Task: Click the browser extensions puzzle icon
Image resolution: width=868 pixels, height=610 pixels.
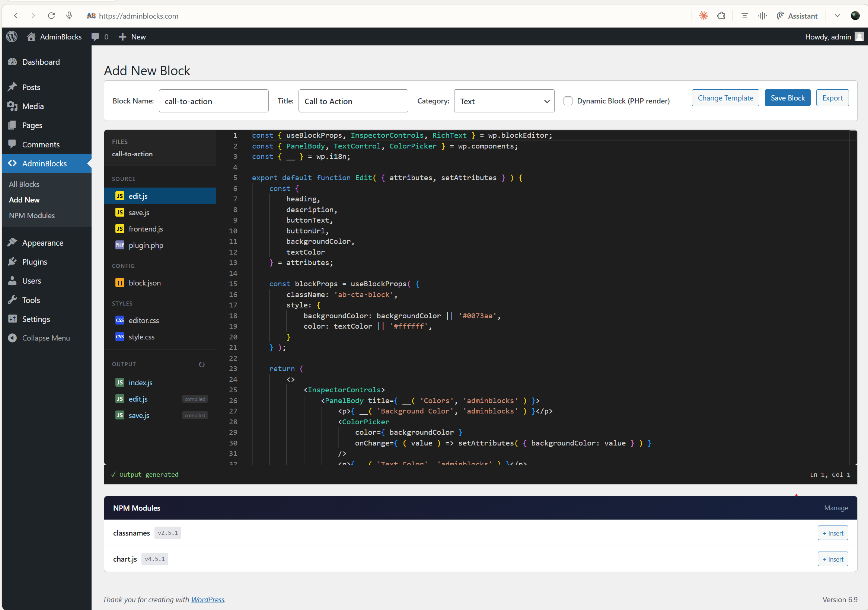Action: [721, 16]
